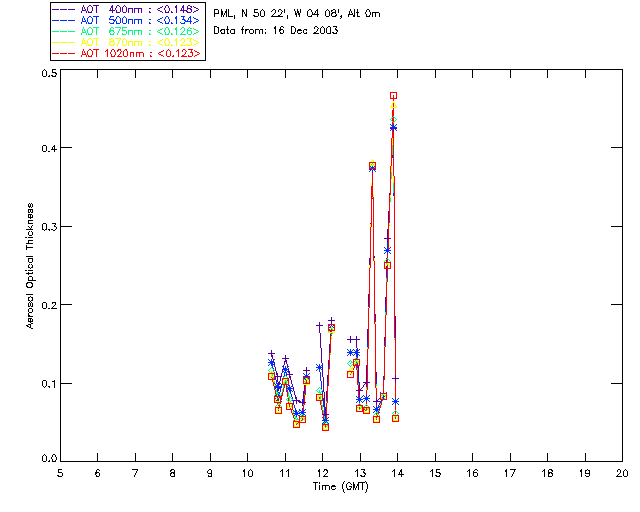Select the 'Data from: 16 Dec 2003' line

(x=276, y=31)
